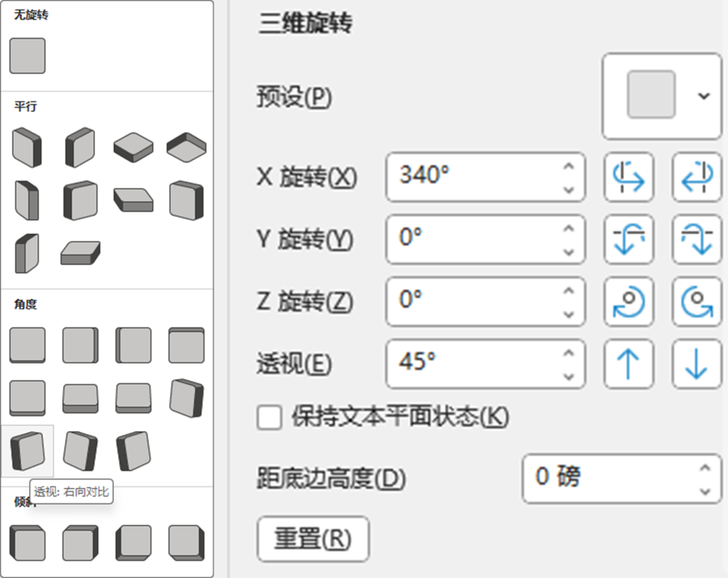Decrease X 旋转 value with down spinner
This screenshot has height=578, width=728.
point(569,189)
